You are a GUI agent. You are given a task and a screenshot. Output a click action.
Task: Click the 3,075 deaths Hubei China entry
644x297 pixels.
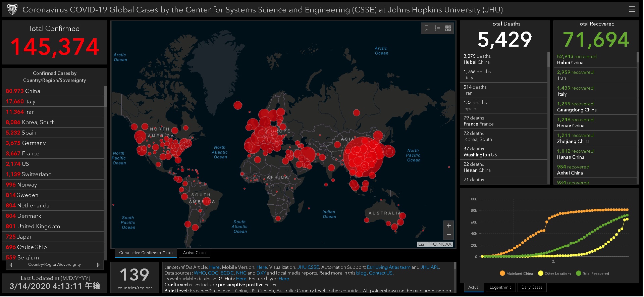pyautogui.click(x=504, y=59)
